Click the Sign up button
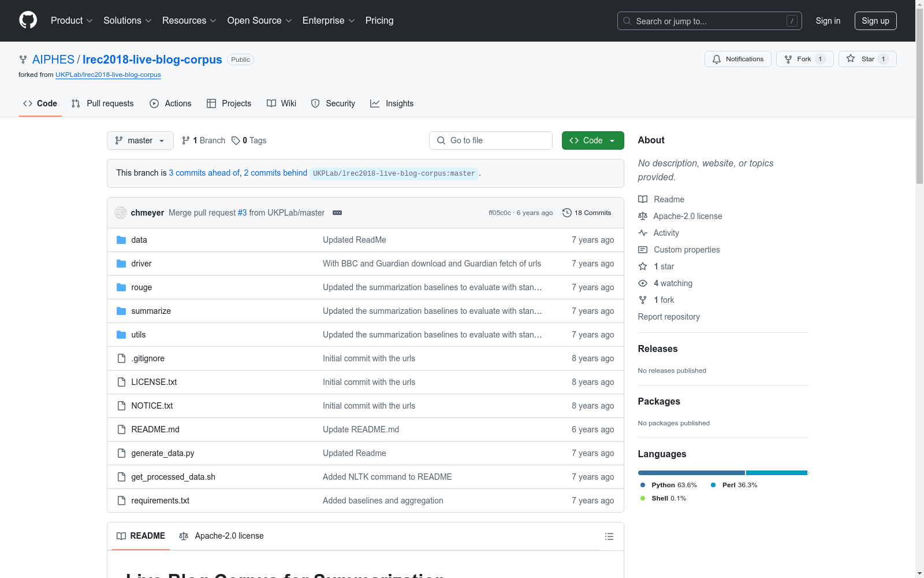Image resolution: width=924 pixels, height=578 pixels. click(x=875, y=21)
